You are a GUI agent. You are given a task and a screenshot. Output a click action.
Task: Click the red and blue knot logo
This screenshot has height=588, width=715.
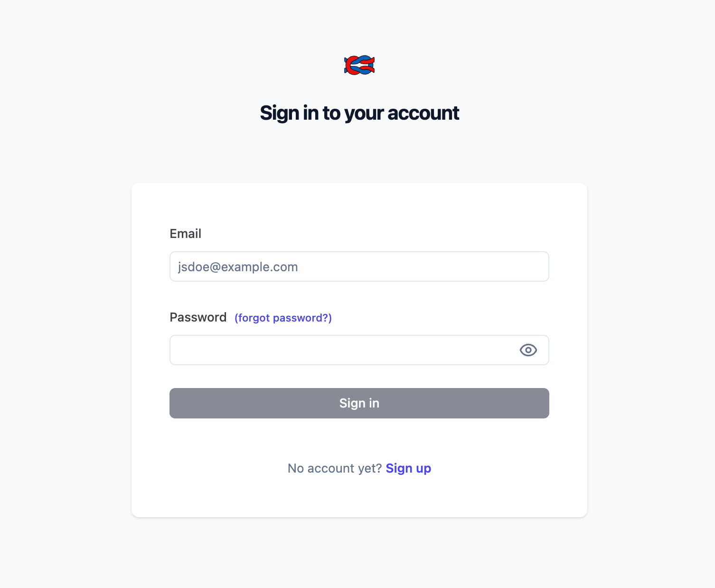[359, 65]
